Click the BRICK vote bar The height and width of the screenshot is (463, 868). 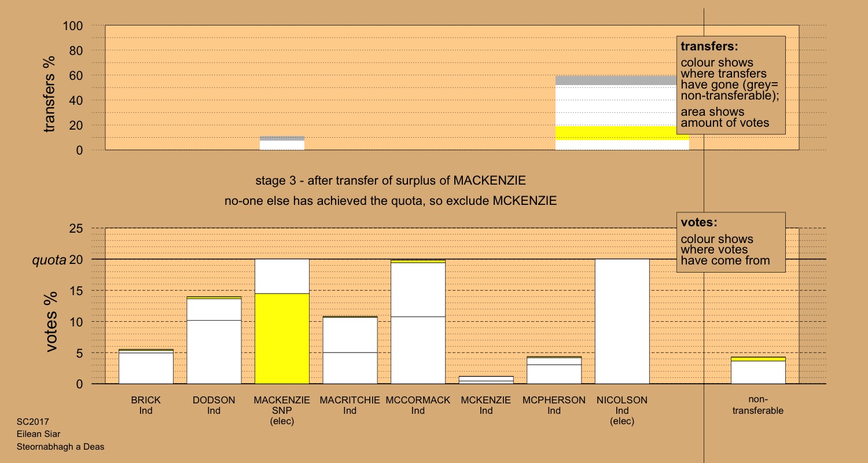[146, 366]
